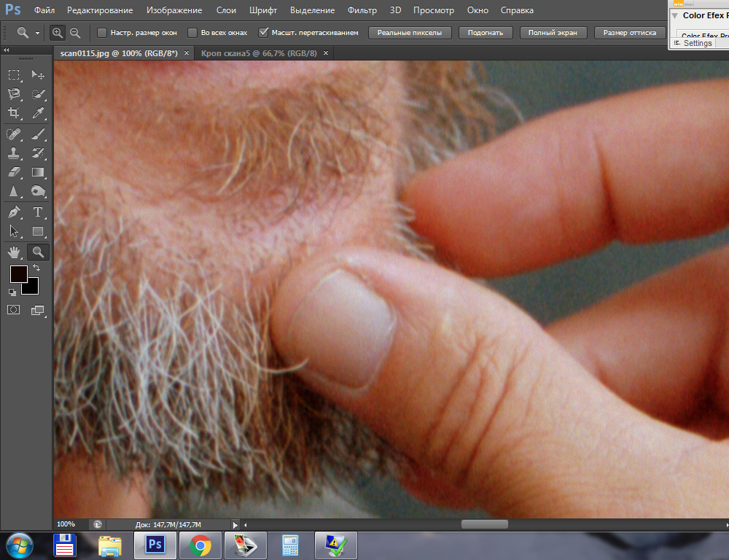Pick the Clone Stamp tool
The height and width of the screenshot is (560, 729).
pos(14,153)
